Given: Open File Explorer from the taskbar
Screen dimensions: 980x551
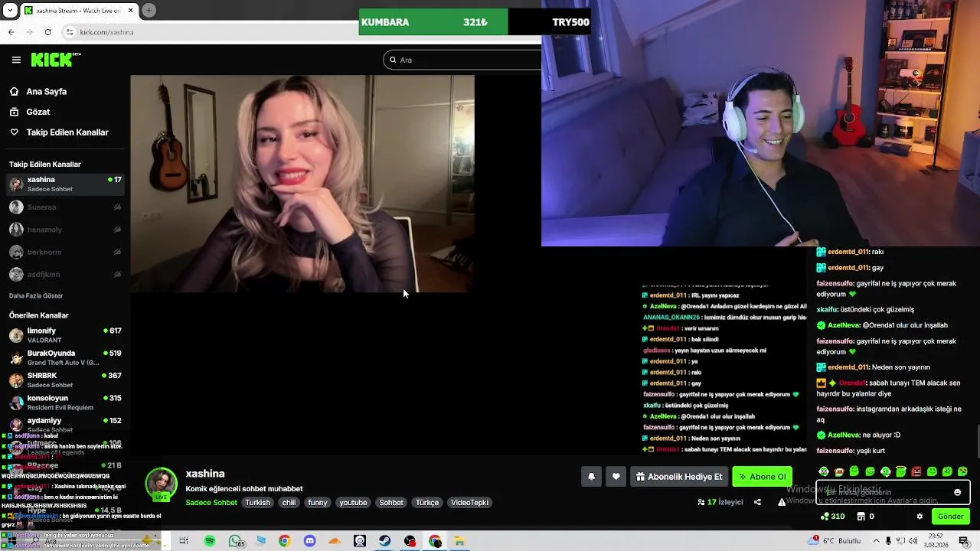Looking at the screenshot, I should tap(459, 541).
